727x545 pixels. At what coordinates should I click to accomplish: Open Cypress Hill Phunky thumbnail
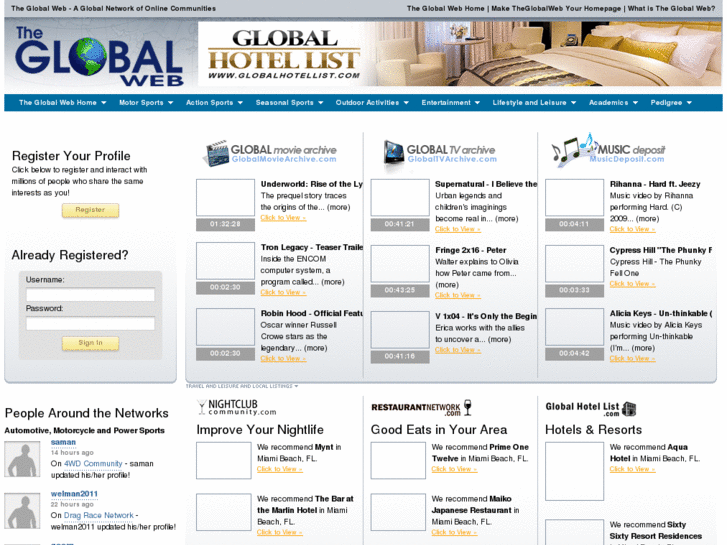click(x=574, y=263)
